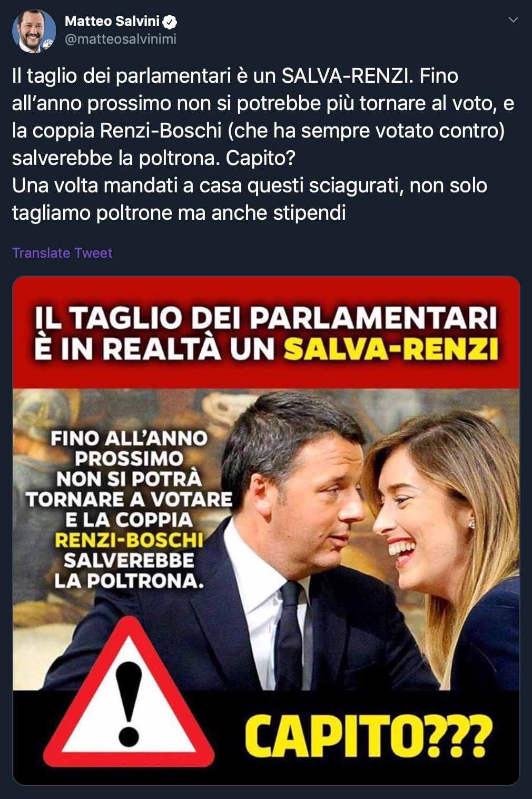The image size is (532, 799).
Task: Expand the tweet options chevron
Action: click(513, 20)
